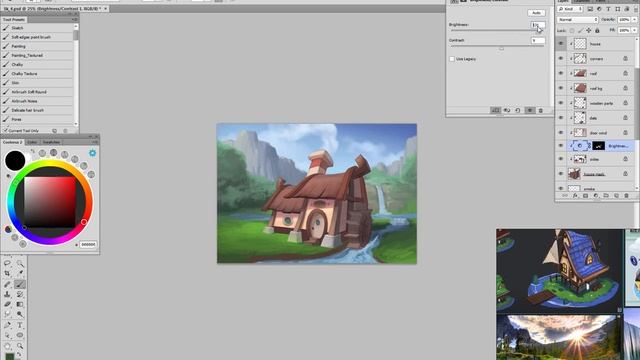This screenshot has height=360, width=640.
Task: Open the Opacity dropdown arrow
Action: 634,20
